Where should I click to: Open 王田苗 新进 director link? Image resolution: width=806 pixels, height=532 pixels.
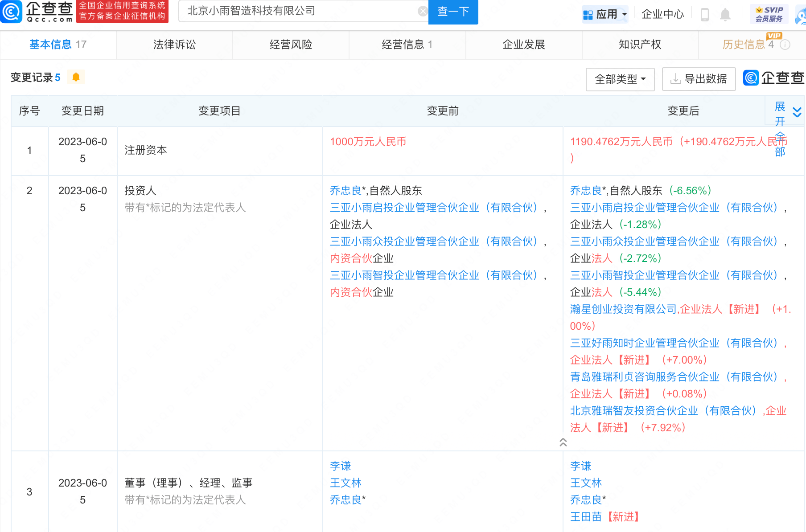[x=586, y=517]
